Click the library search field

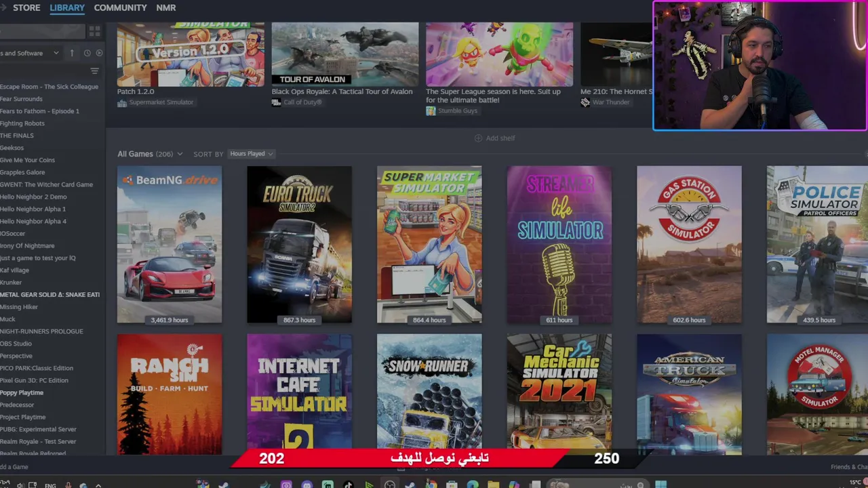click(42, 31)
